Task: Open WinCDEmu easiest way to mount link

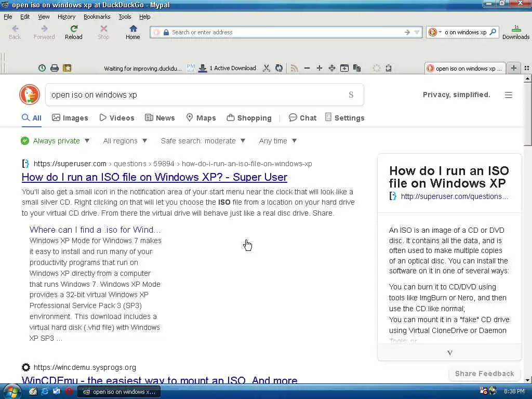Action: click(159, 380)
